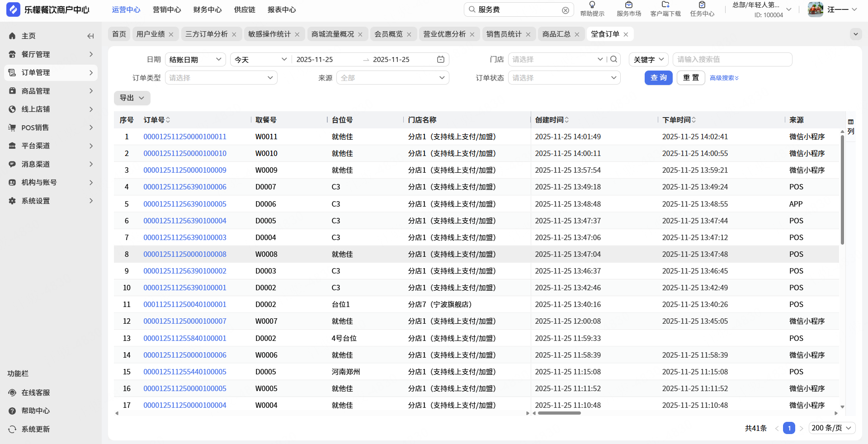868x444 pixels.
Task: Open the calendar date picker icon
Action: (441, 59)
